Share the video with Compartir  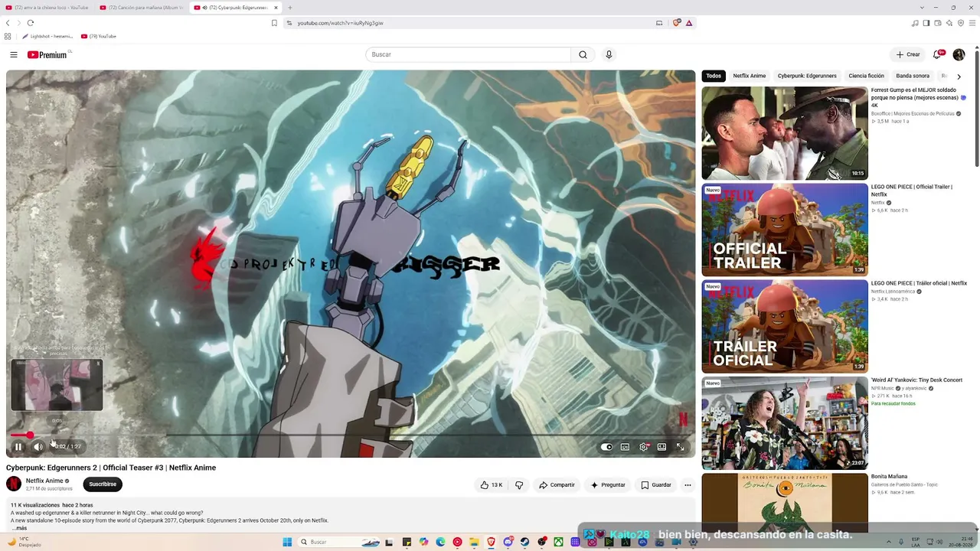click(557, 484)
